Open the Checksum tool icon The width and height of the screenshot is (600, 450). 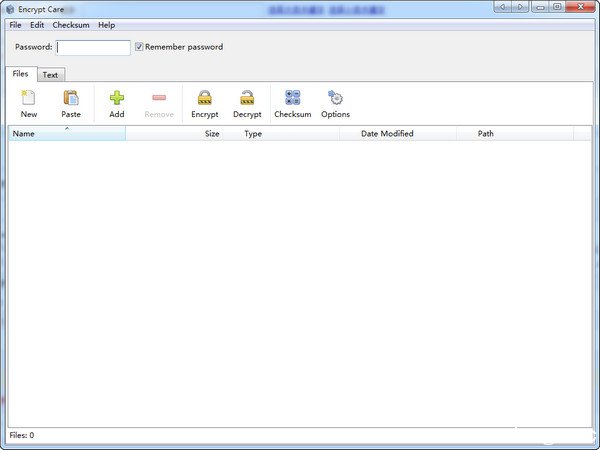point(292,98)
